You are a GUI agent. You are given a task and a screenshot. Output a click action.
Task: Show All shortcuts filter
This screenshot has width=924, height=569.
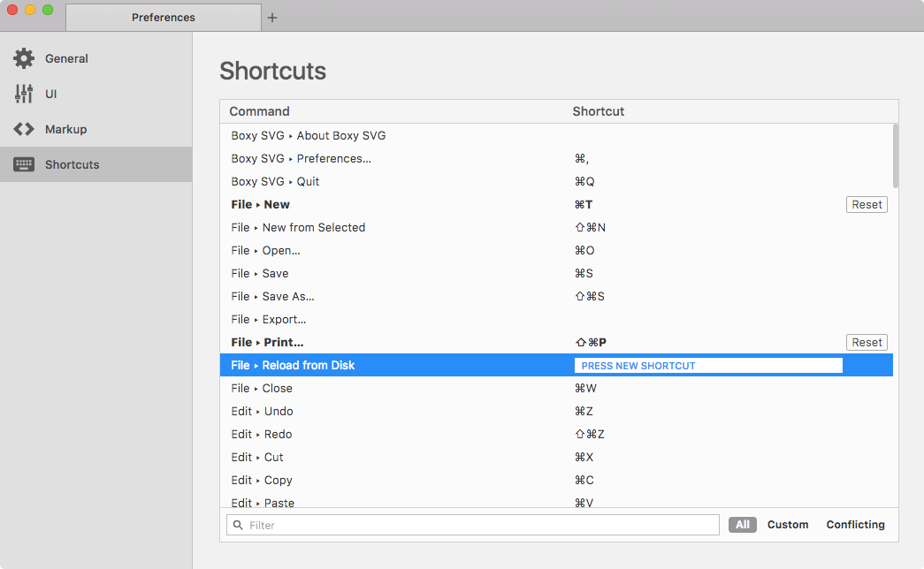743,524
